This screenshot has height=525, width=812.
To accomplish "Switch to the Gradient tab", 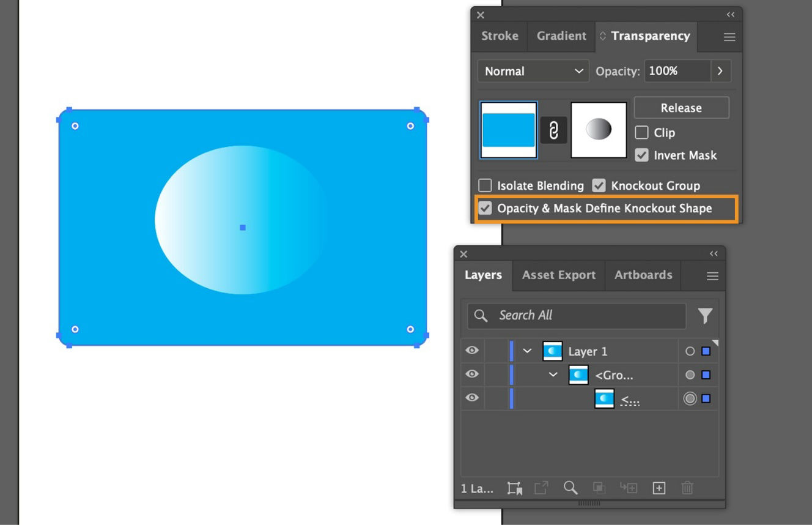I will tap(560, 36).
